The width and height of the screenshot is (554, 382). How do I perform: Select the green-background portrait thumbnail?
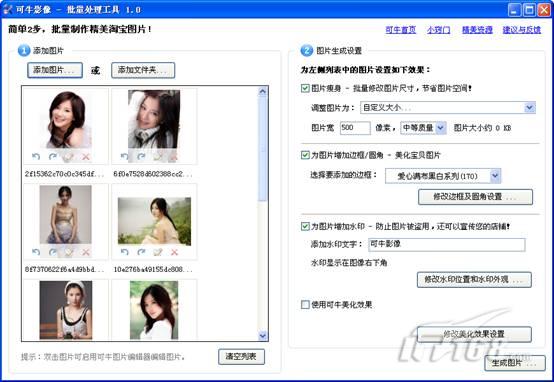(x=154, y=310)
